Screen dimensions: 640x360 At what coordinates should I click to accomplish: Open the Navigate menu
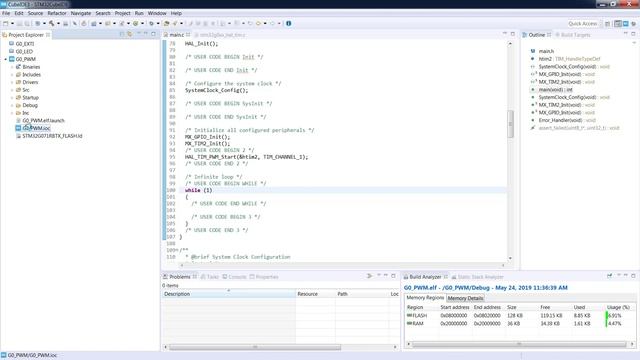81,13
